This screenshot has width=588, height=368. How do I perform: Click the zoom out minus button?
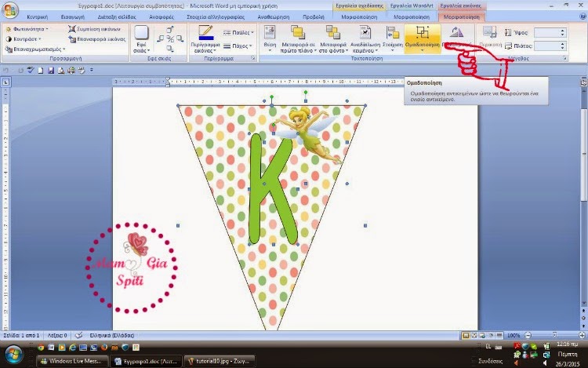[528, 335]
